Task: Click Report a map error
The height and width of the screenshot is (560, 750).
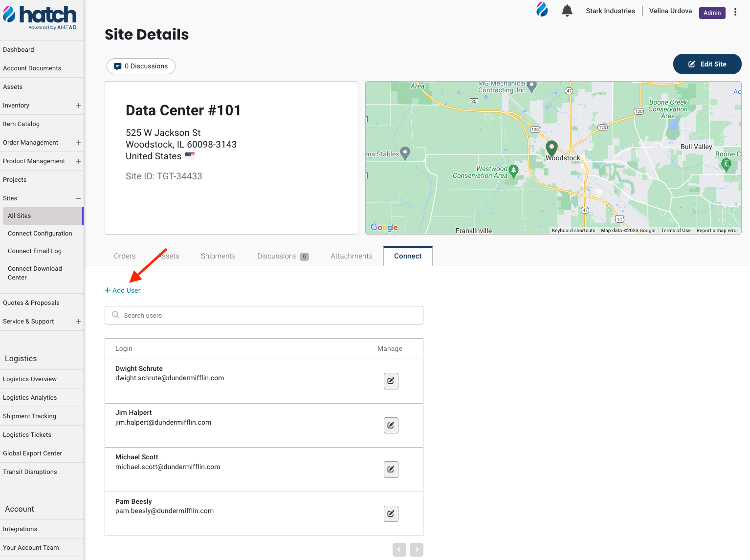Action: click(717, 231)
